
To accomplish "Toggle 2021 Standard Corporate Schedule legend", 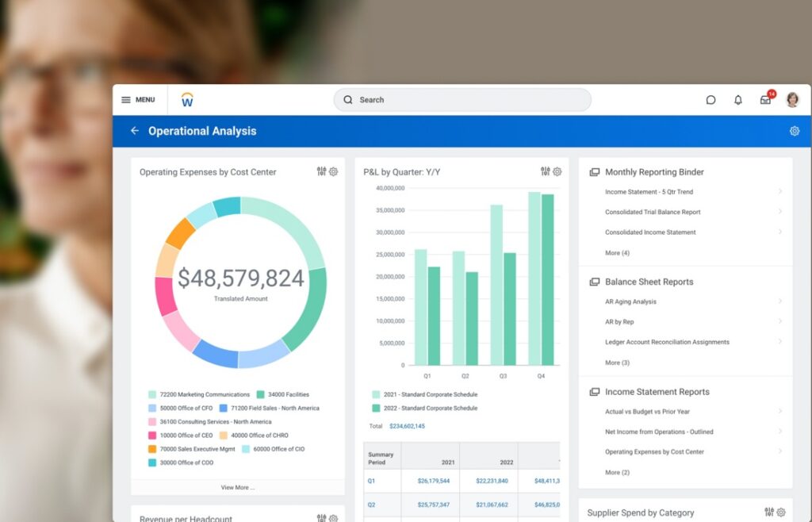I will pyautogui.click(x=427, y=394).
